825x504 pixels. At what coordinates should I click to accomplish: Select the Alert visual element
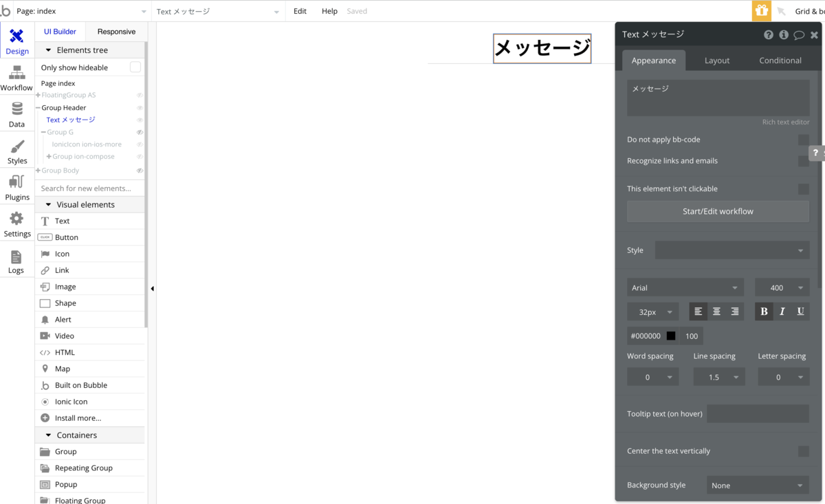tap(90, 320)
